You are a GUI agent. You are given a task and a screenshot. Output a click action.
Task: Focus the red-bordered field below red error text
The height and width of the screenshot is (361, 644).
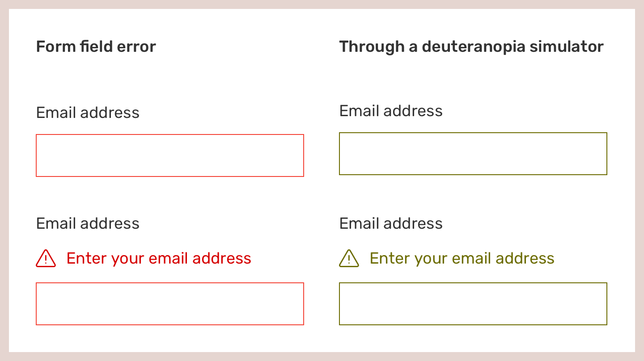click(x=170, y=304)
